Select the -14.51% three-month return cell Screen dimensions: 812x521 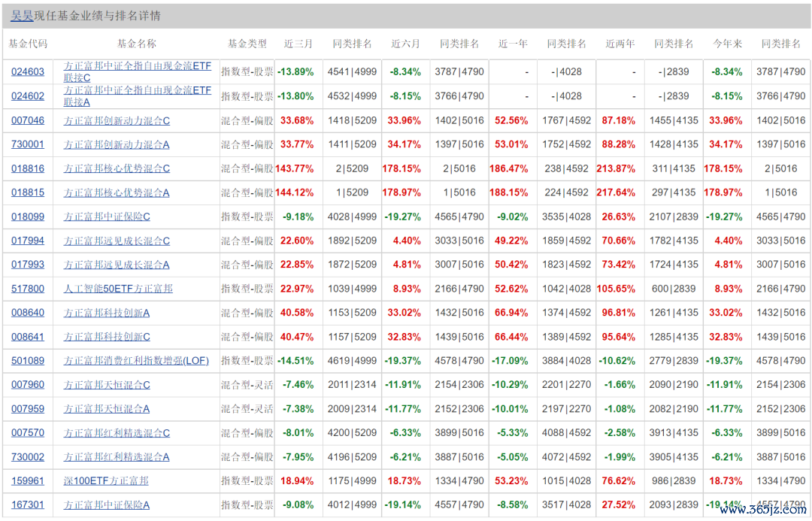tap(295, 361)
